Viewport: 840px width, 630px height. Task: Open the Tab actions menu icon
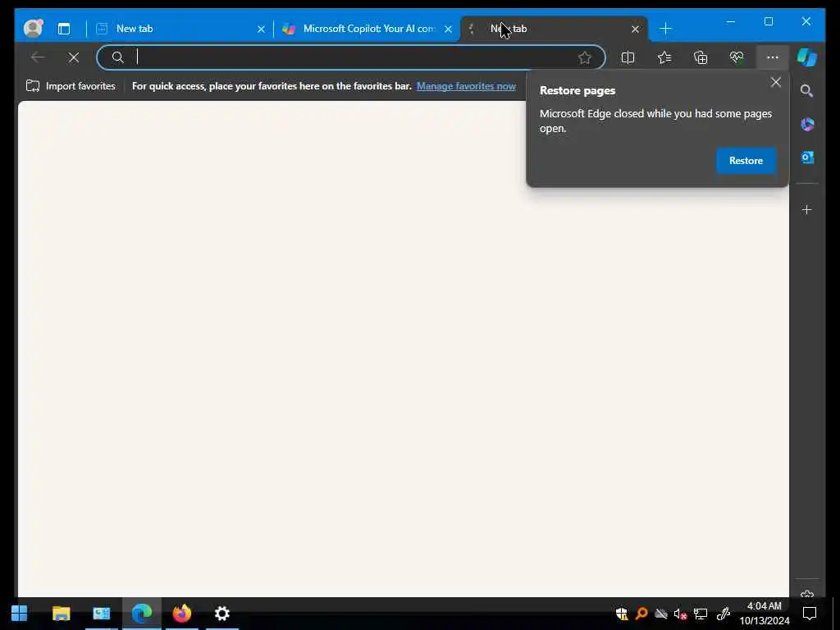pyautogui.click(x=64, y=29)
